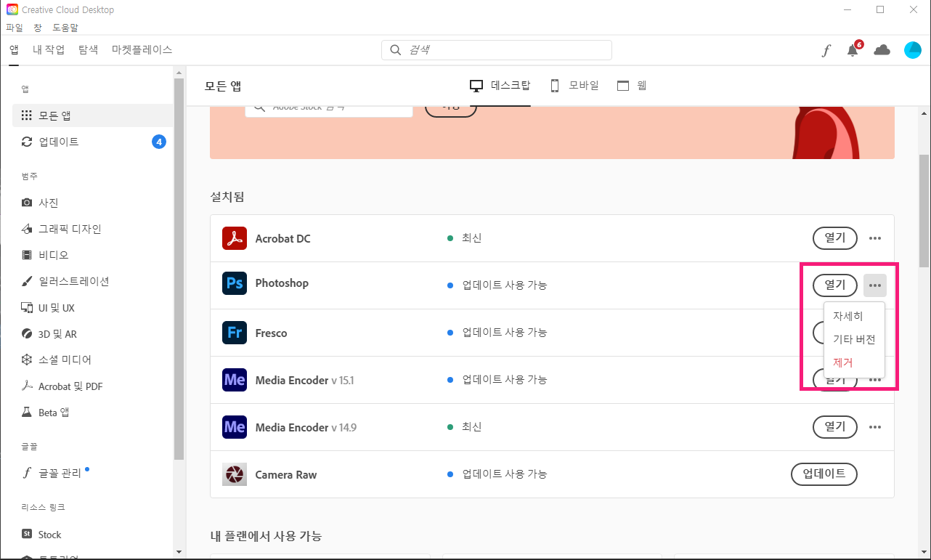Click Media Encoder v 15.1 icon

(235, 380)
